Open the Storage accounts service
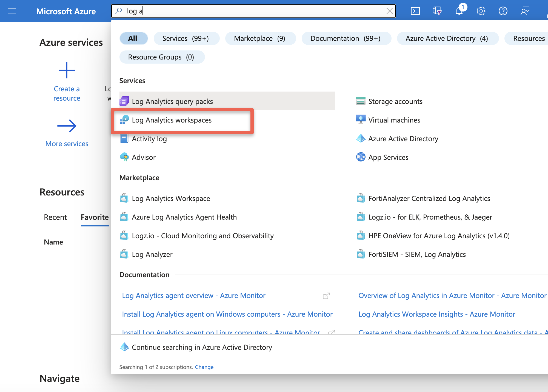 (395, 101)
